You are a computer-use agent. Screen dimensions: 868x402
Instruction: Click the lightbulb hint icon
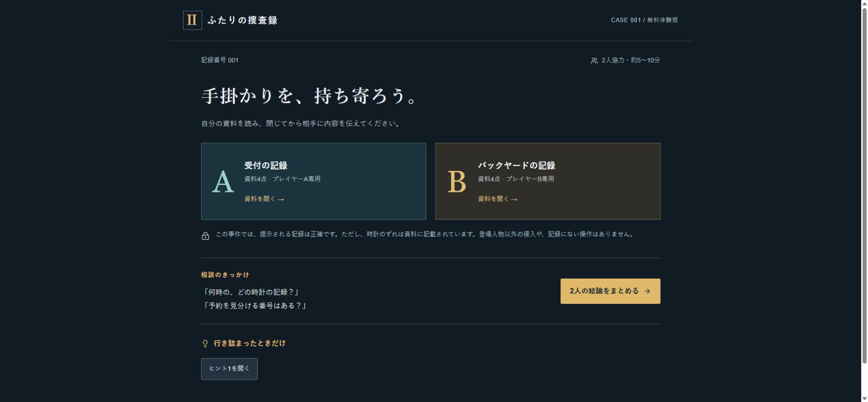(205, 344)
